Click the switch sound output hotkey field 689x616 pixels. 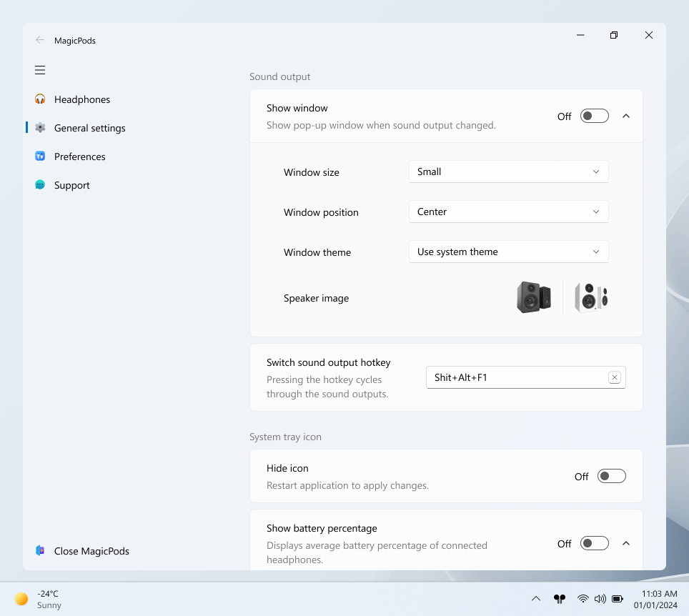[x=515, y=377]
